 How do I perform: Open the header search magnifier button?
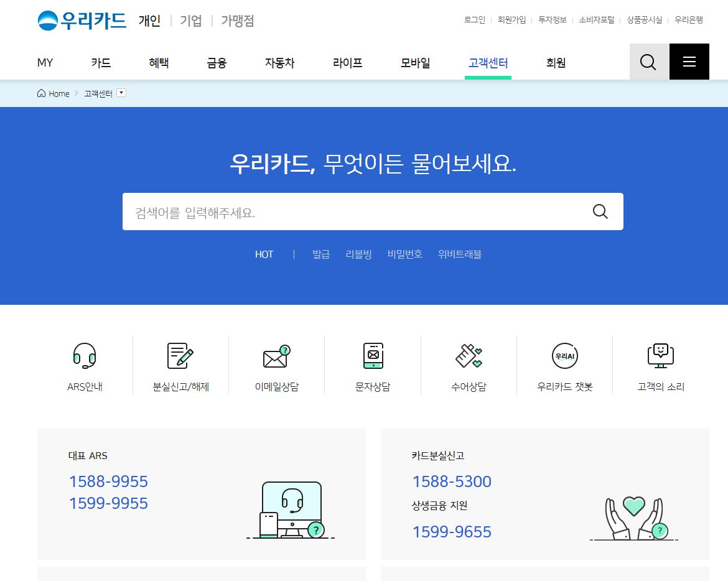click(x=649, y=62)
